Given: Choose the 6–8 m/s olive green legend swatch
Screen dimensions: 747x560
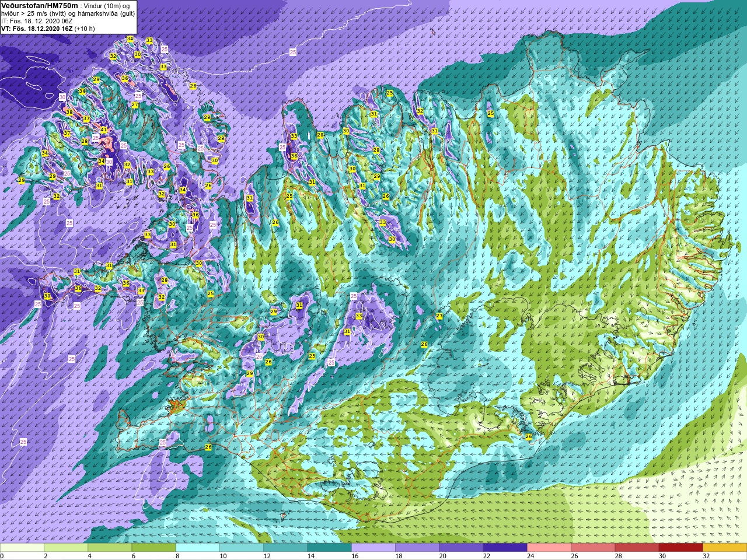Looking at the screenshot, I should click(x=154, y=548).
